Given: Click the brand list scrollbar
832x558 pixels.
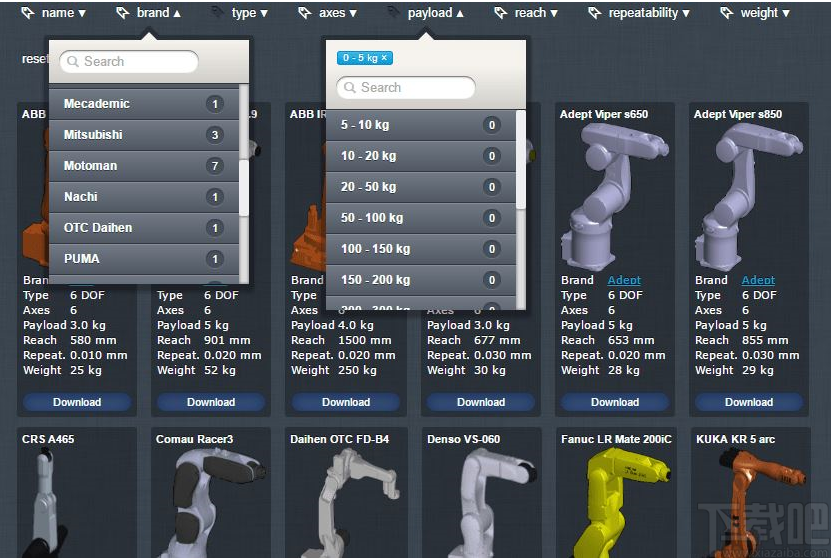Looking at the screenshot, I should tap(244, 187).
